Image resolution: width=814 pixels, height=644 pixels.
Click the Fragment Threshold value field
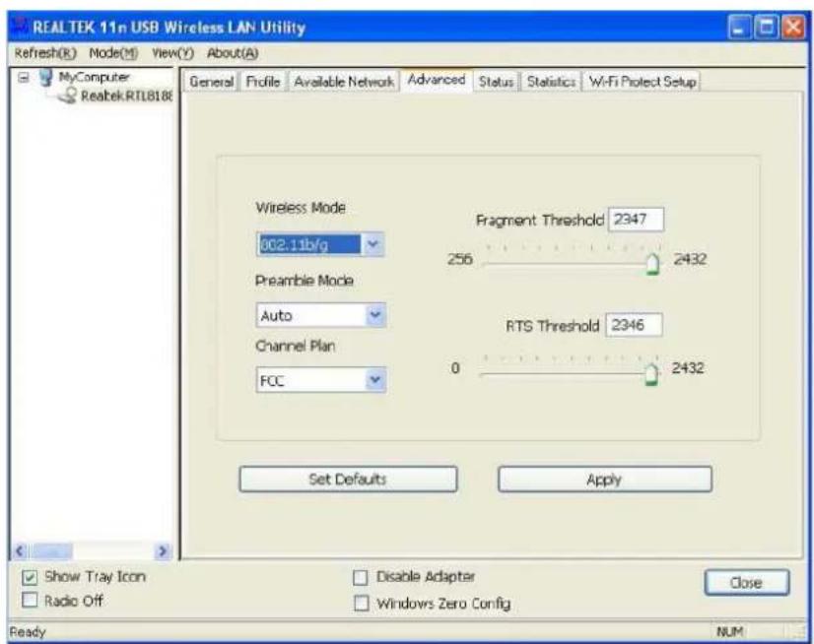point(636,219)
